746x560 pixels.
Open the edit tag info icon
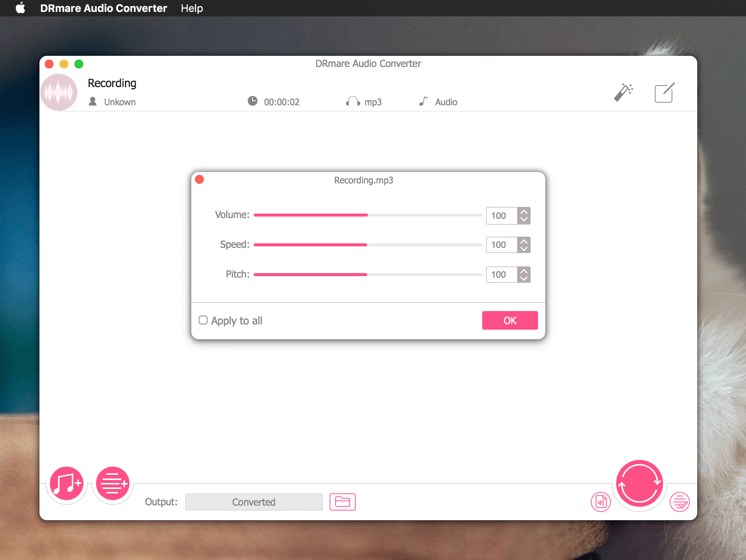[665, 92]
